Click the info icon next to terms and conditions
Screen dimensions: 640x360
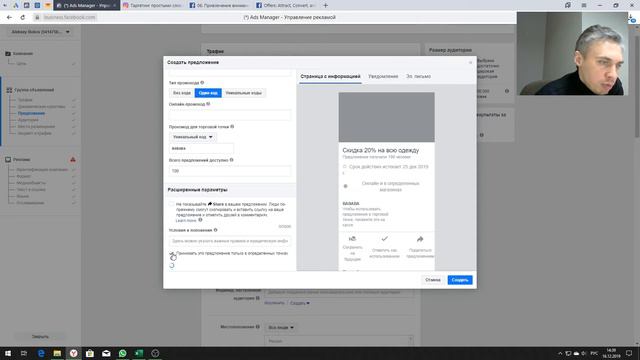(x=216, y=230)
